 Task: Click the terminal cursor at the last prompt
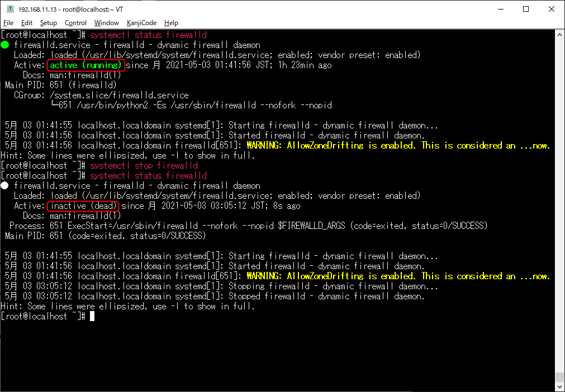coord(92,317)
